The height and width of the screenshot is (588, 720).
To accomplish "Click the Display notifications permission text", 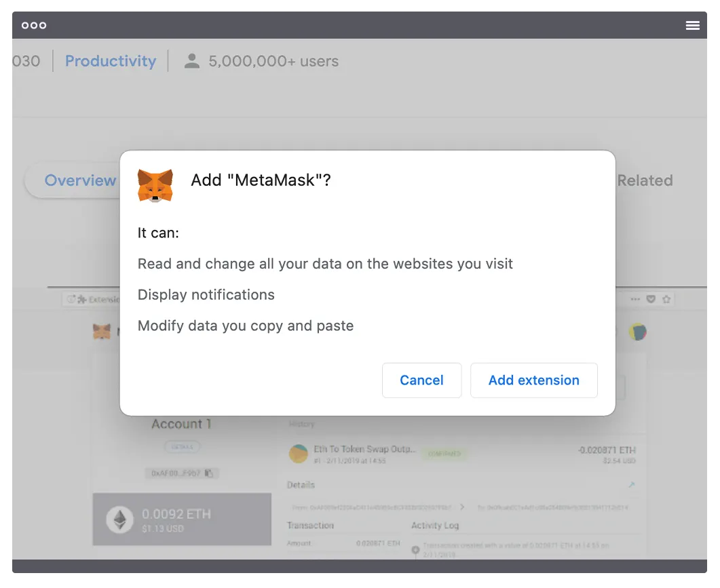I will (206, 295).
